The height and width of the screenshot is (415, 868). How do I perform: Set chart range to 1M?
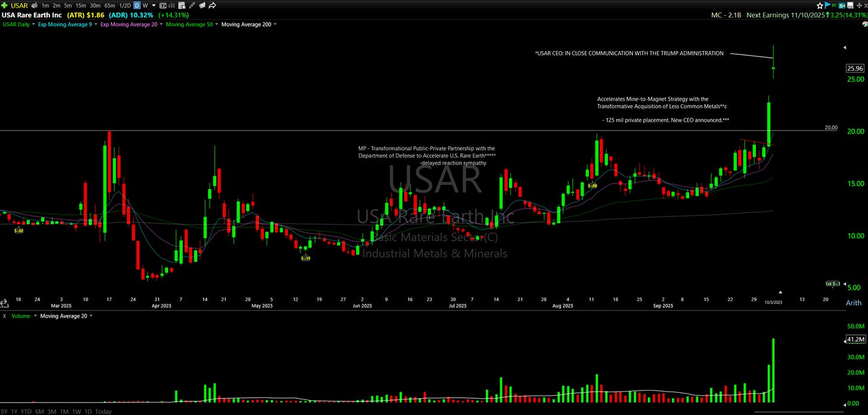64,411
